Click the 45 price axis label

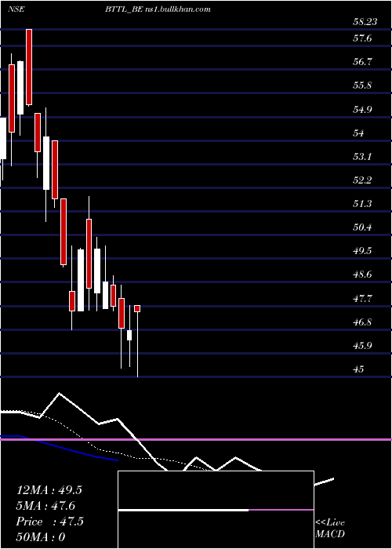[x=359, y=369]
